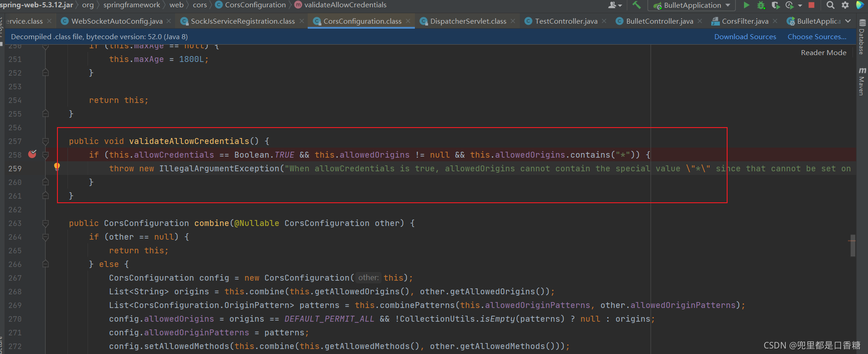Close the TestController.java tab
The width and height of the screenshot is (868, 354).
point(604,21)
